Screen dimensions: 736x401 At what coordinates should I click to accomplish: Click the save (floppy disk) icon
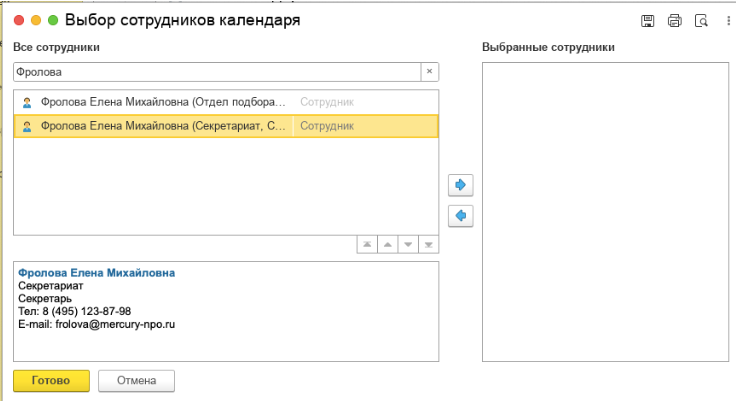(x=647, y=20)
